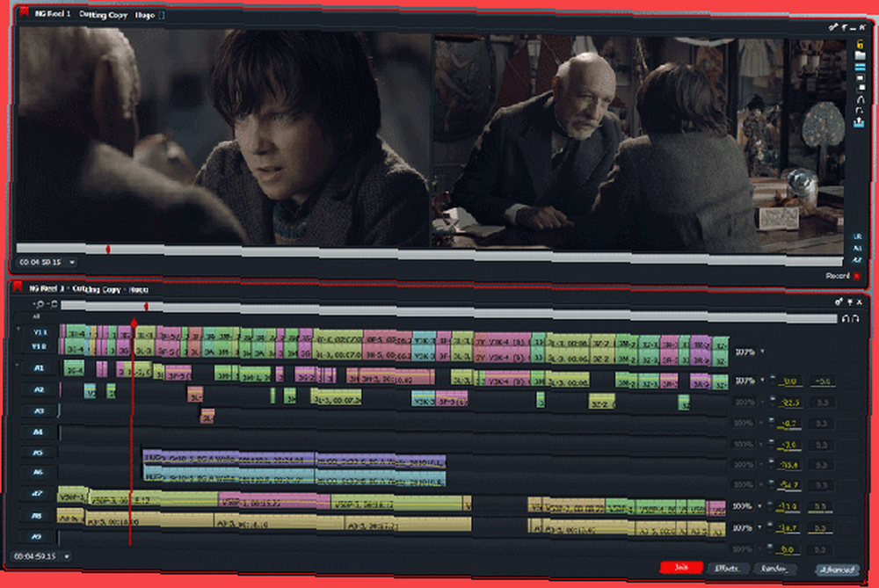This screenshot has height=588, width=879.
Task: Pin the viewer window with pin icon
Action: [844, 27]
